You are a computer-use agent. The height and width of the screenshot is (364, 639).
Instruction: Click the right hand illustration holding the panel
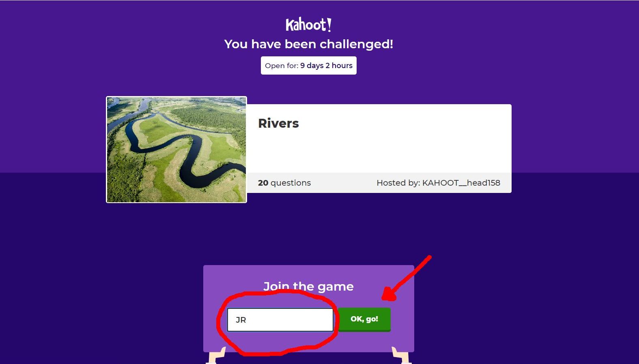pos(401,356)
